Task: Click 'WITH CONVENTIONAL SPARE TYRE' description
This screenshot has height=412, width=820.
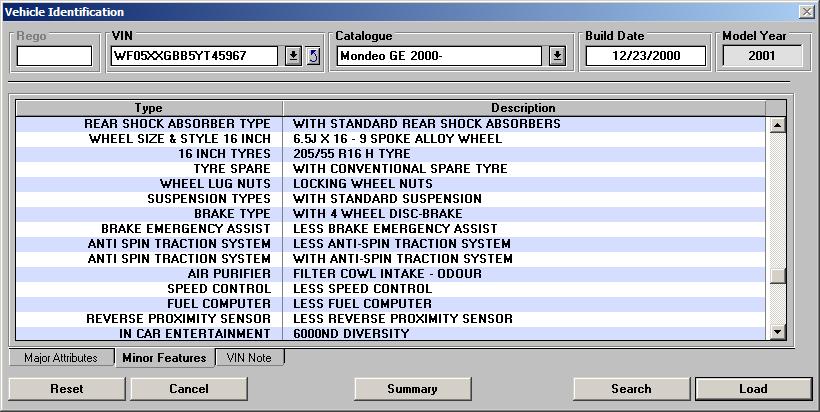Action: [x=400, y=169]
